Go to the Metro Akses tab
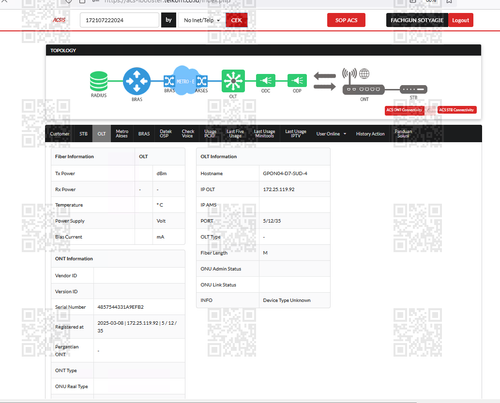Image resolution: width=500 pixels, height=403 pixels. (x=122, y=134)
